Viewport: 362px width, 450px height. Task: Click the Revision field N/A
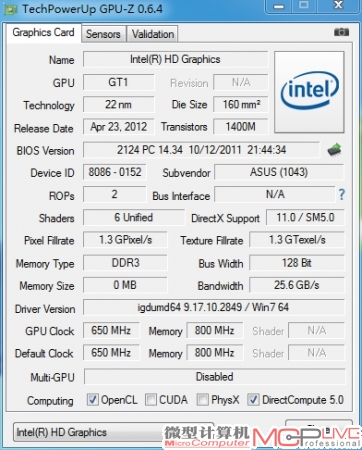241,82
